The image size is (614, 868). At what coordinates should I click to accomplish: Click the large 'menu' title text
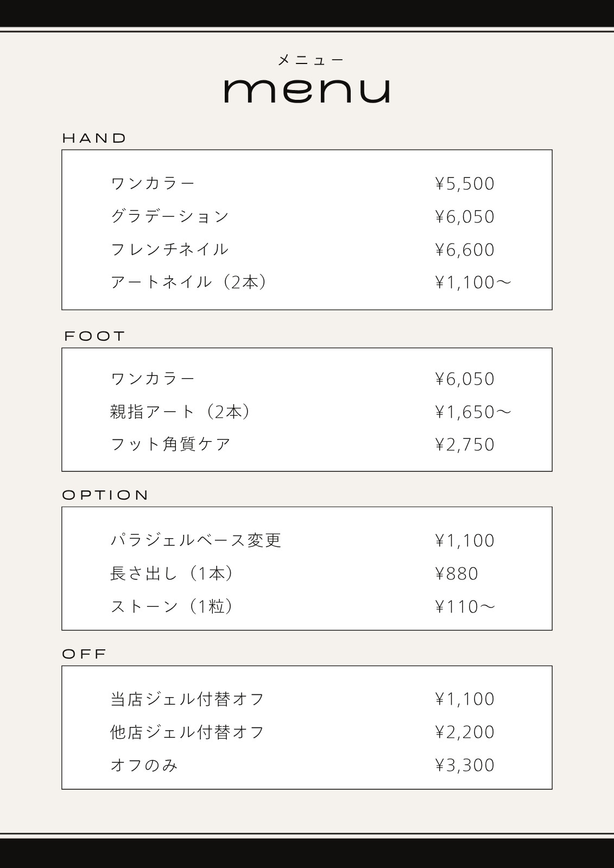point(307,91)
